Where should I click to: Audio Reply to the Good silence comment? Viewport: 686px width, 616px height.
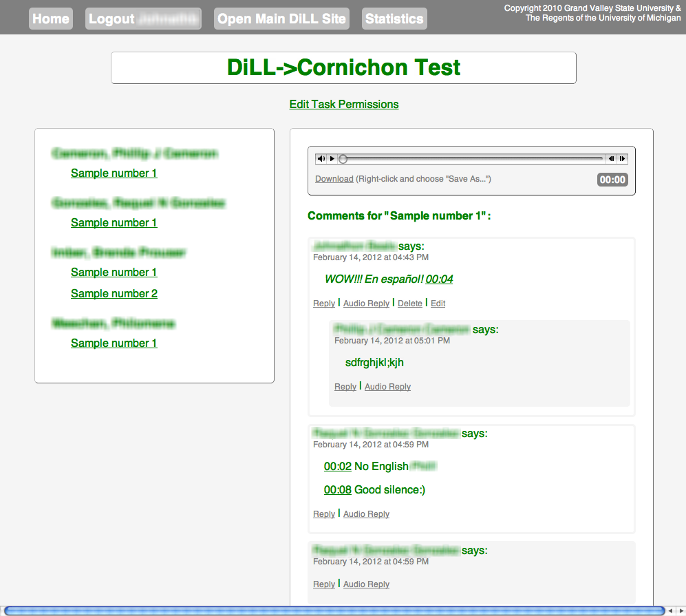[x=366, y=514]
